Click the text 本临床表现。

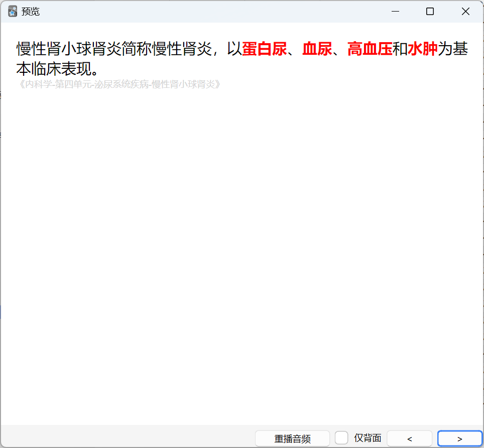(x=58, y=69)
